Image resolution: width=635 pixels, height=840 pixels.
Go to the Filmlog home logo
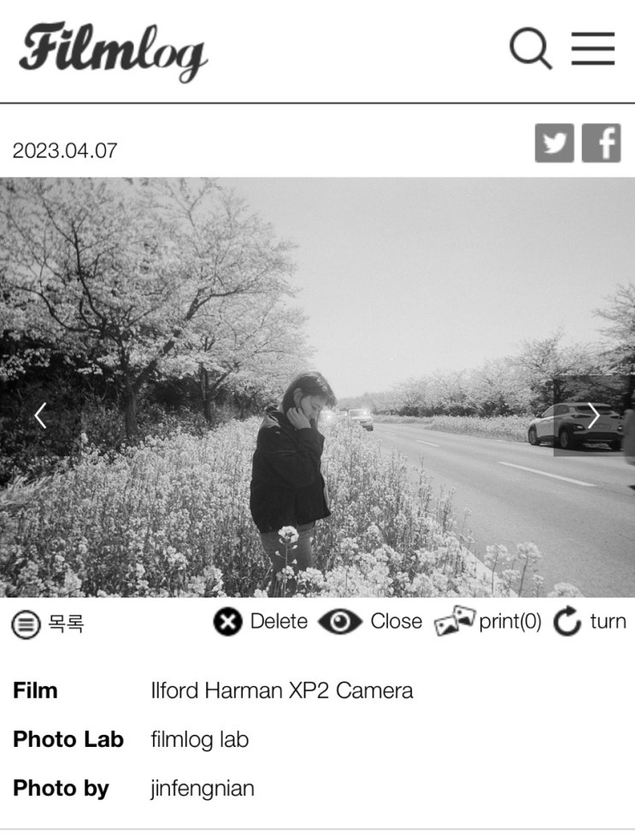pyautogui.click(x=114, y=51)
